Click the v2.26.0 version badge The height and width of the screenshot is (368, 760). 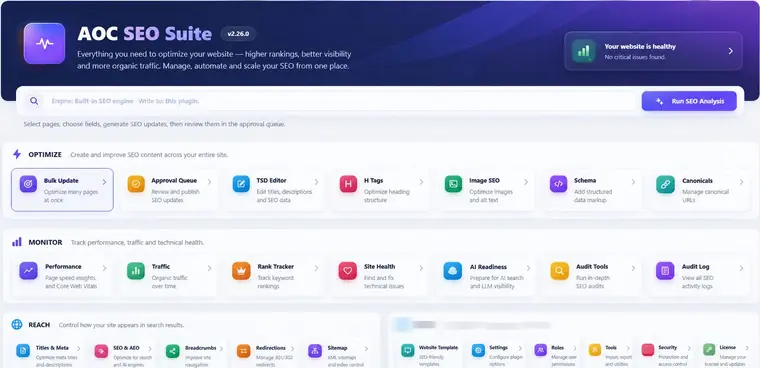click(238, 34)
